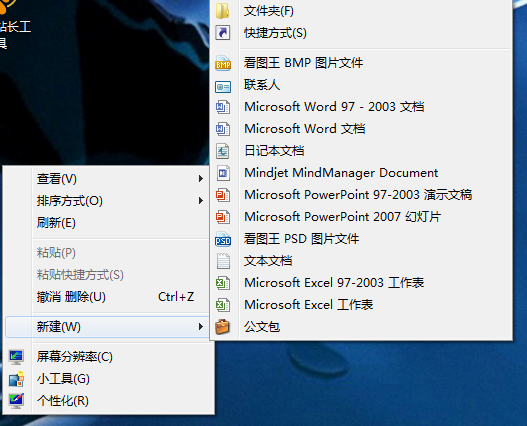Viewport: 527px width, 426px height.
Task: Click the Ctrl+Z shortcut text
Action: 176,297
